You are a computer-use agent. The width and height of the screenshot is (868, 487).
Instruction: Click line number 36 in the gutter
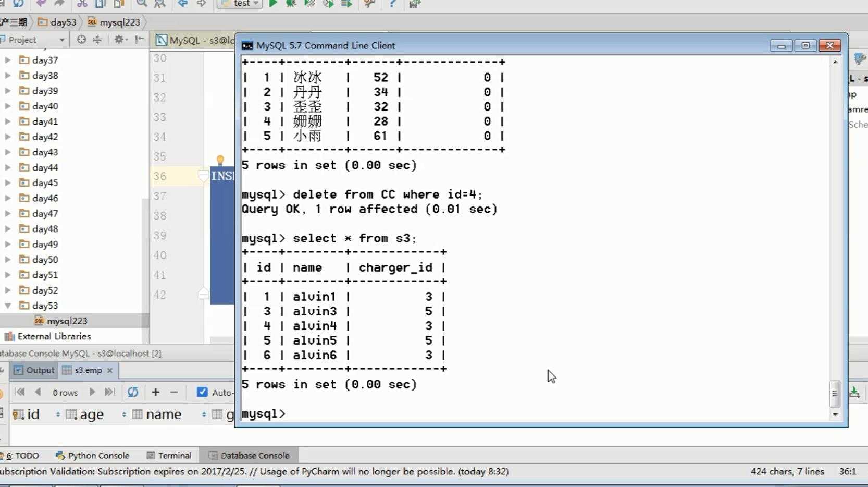coord(160,176)
